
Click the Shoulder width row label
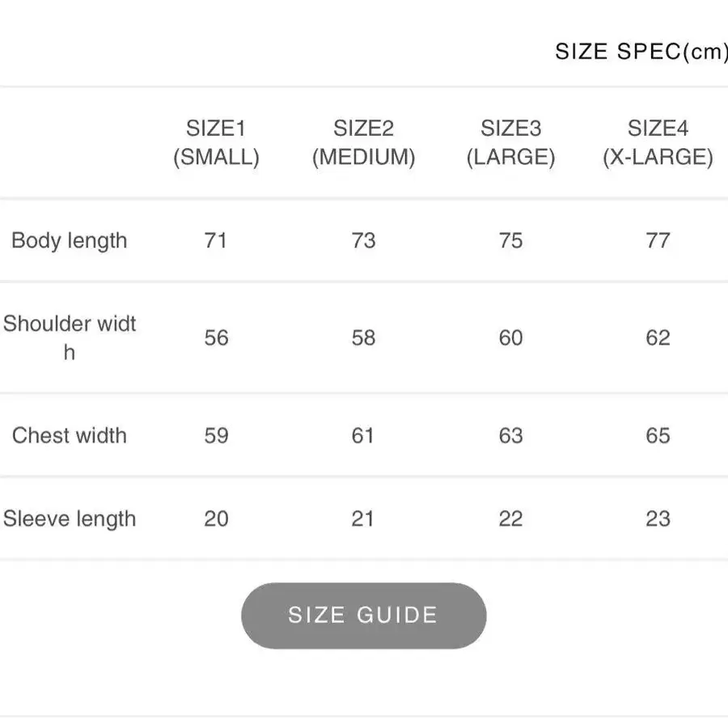pyautogui.click(x=70, y=338)
